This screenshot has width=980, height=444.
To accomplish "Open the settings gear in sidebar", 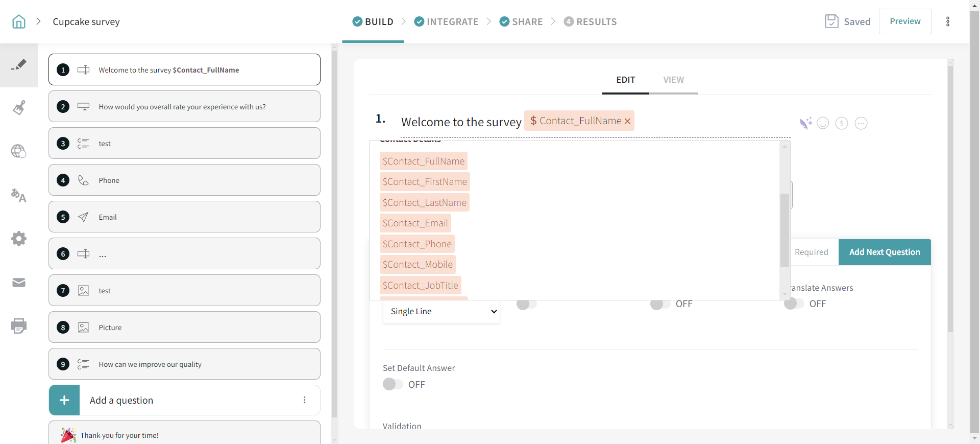I will click(19, 239).
